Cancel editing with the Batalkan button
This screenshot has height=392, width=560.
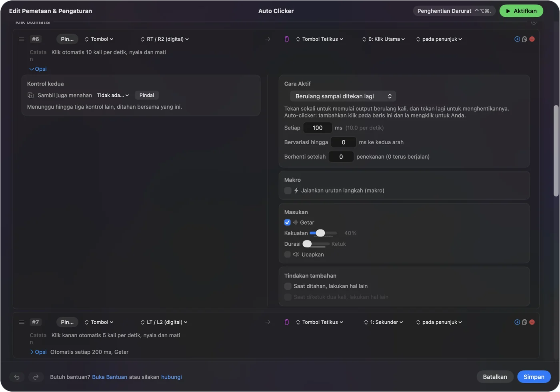click(495, 377)
